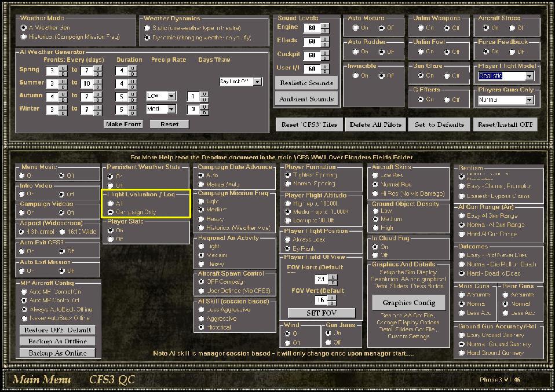Select Historical Campaign Mission Freq weather mode
The width and height of the screenshot is (555, 392).
click(24, 37)
